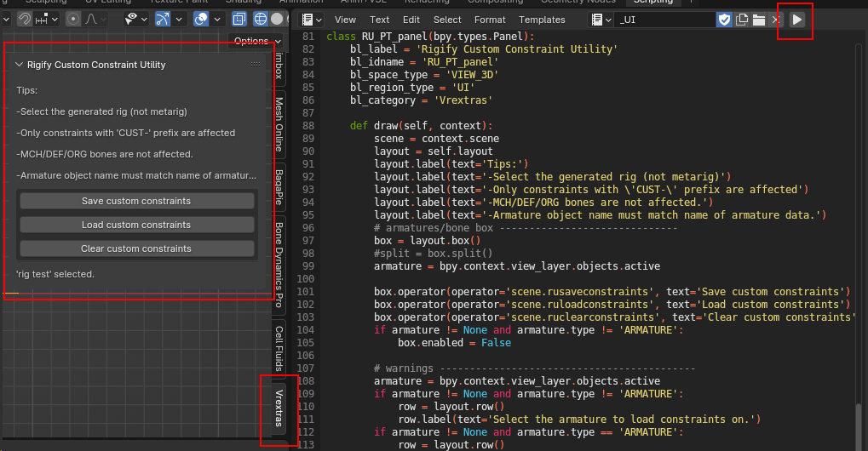Open the overlays settings dropdown arrow
Viewport: 868px width, 451px height.
217,20
